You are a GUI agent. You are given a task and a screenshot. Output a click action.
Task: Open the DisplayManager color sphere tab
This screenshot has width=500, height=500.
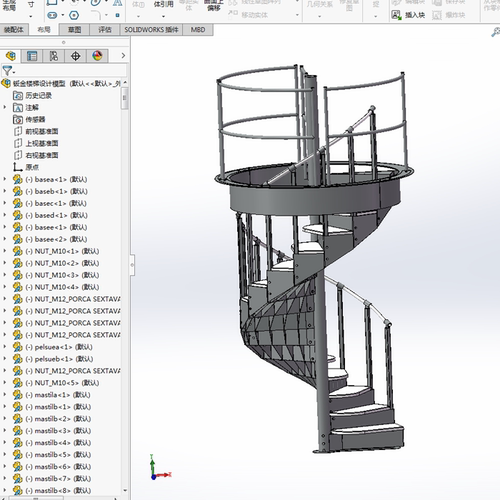pyautogui.click(x=97, y=56)
